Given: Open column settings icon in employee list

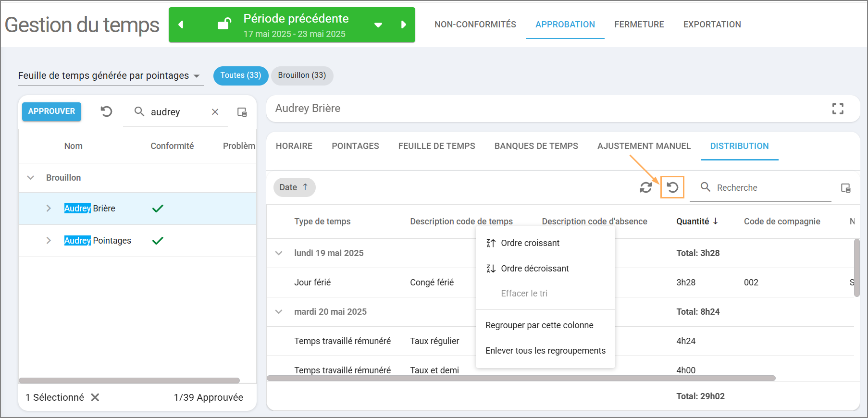Looking at the screenshot, I should point(242,112).
